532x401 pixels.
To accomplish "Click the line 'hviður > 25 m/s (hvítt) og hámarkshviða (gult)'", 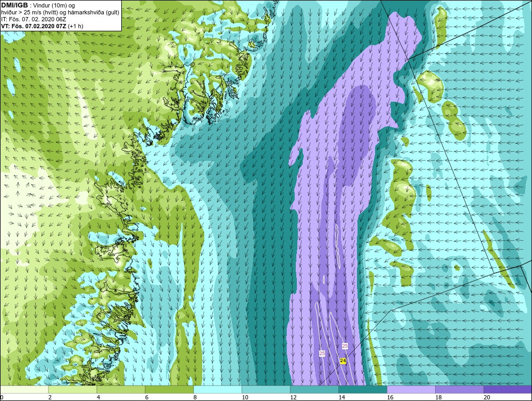I will tap(60, 12).
